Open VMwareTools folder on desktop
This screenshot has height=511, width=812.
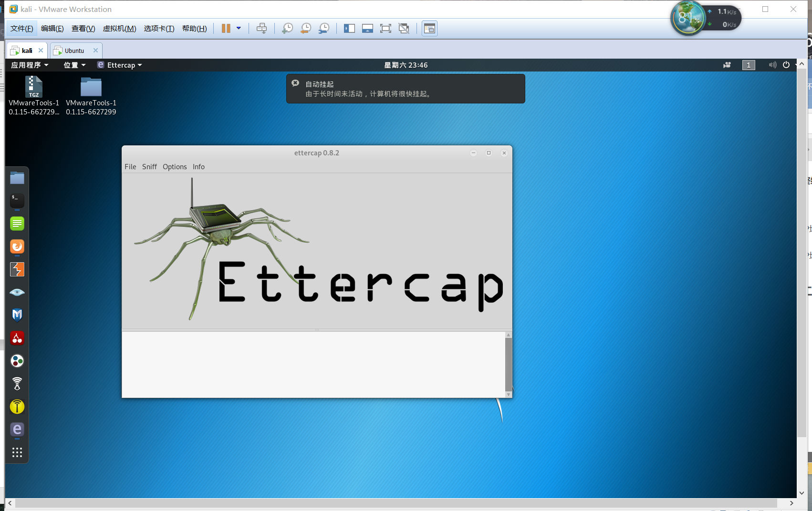click(x=91, y=96)
